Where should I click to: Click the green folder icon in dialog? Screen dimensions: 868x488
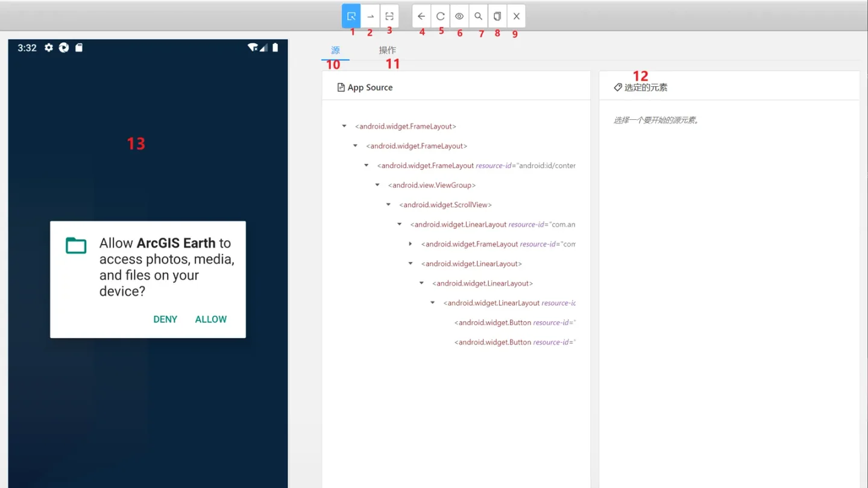(x=76, y=245)
